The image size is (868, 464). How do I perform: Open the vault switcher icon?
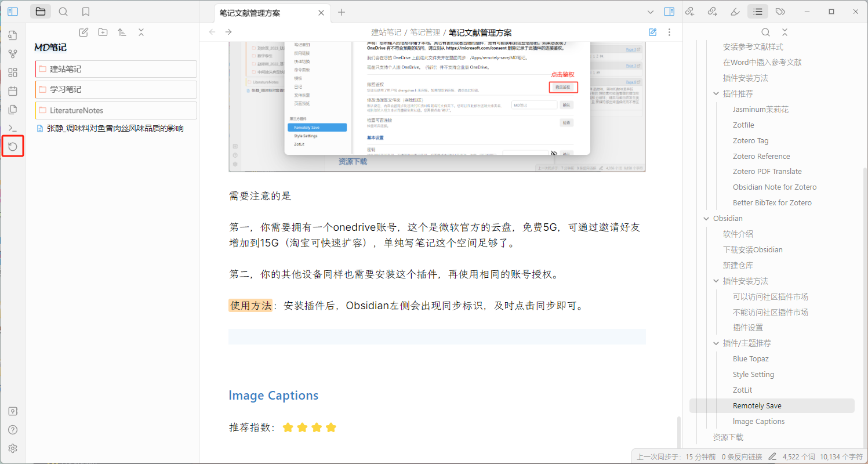(x=13, y=411)
